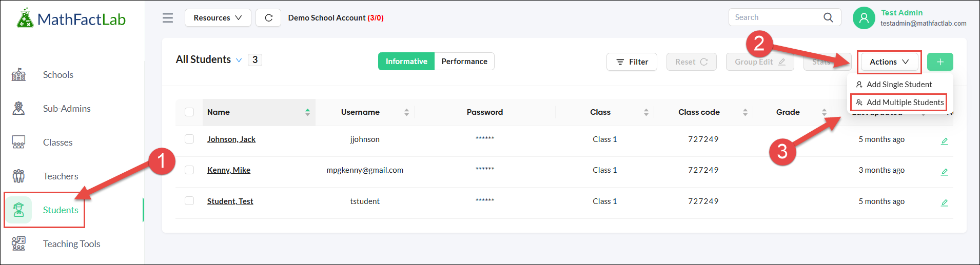Check the box for Johnson, Jack
The width and height of the screenshot is (980, 265).
(189, 139)
